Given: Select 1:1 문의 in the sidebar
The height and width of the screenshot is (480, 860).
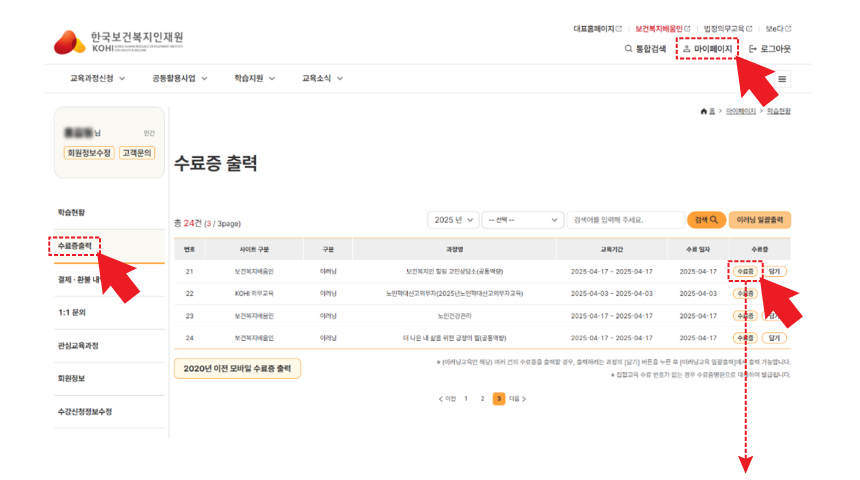Looking at the screenshot, I should [x=72, y=312].
